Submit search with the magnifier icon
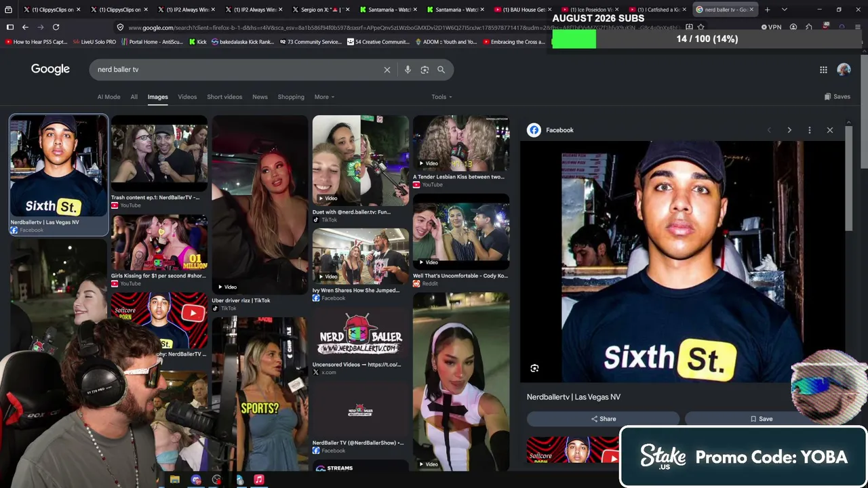Screen dimensions: 868x488 point(441,69)
